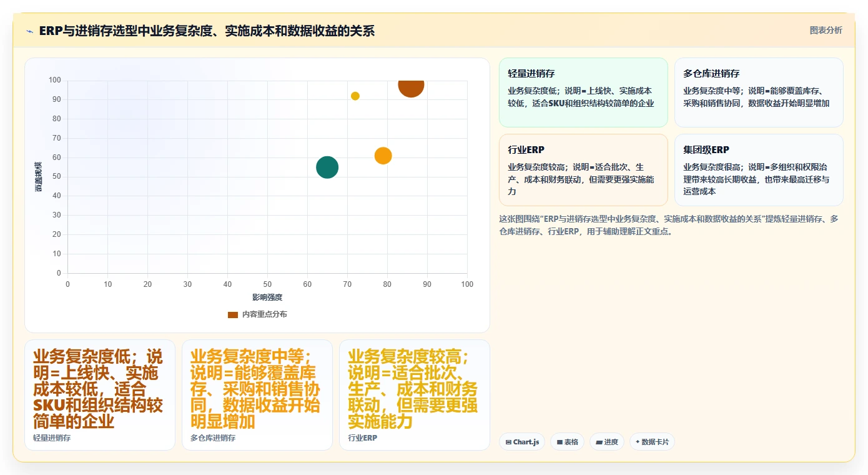The width and height of the screenshot is (868, 475).
Task: Click the 影响强度 x-axis title
Action: click(267, 297)
